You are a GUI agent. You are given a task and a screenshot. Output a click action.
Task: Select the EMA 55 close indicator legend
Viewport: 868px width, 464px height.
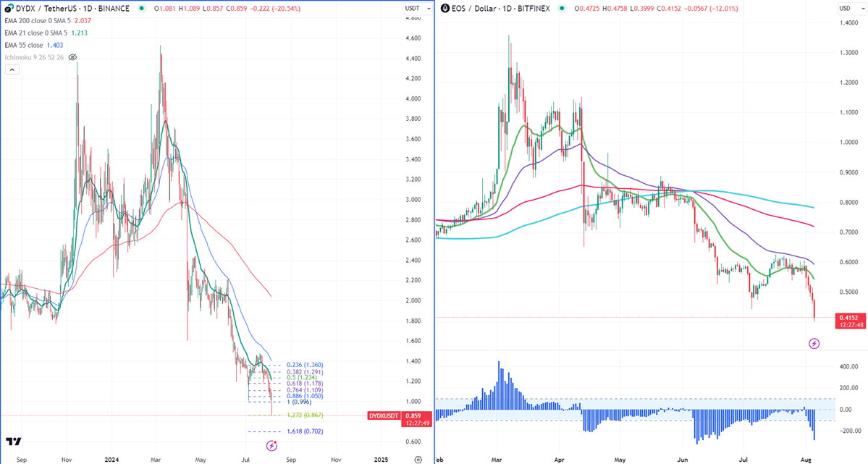pyautogui.click(x=24, y=45)
